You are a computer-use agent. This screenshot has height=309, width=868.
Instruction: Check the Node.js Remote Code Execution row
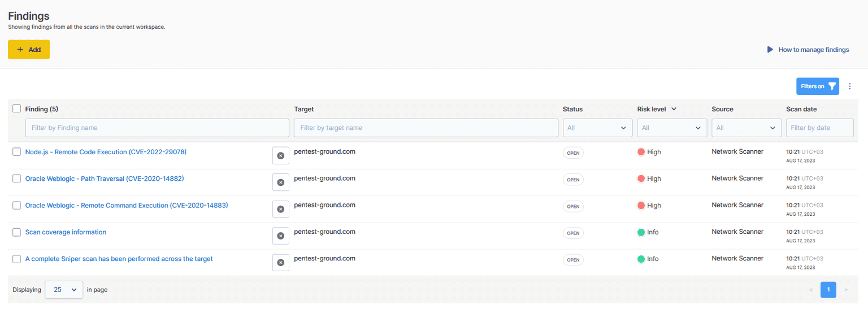[x=17, y=152]
